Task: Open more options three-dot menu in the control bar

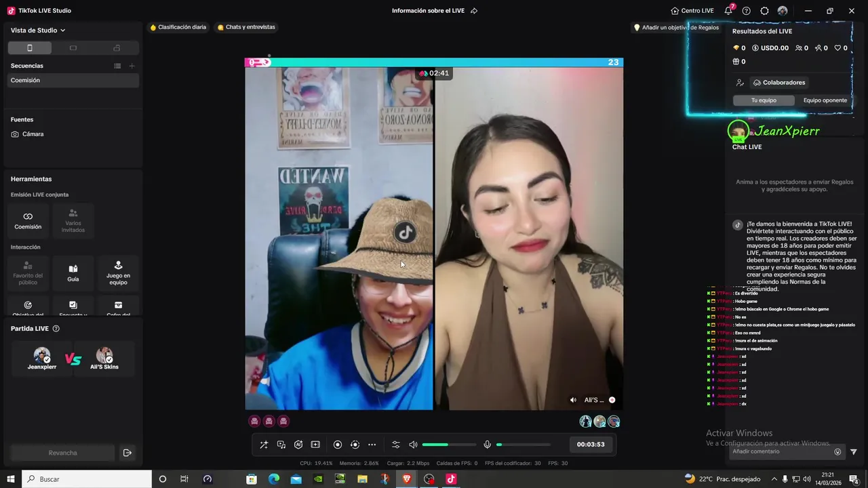Action: tap(372, 445)
